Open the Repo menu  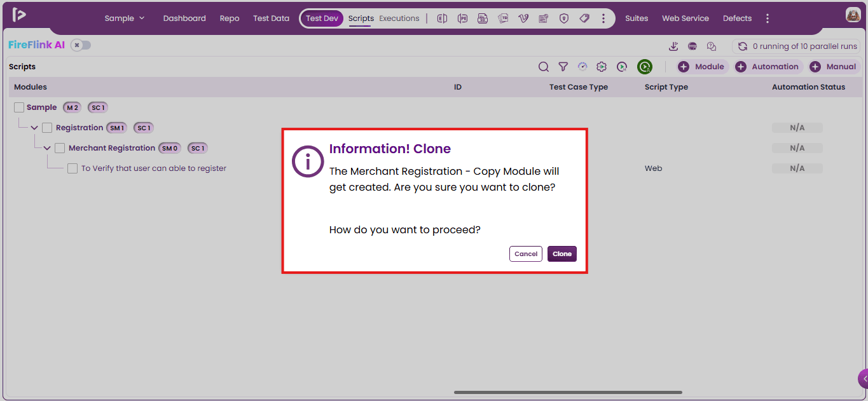coord(230,18)
